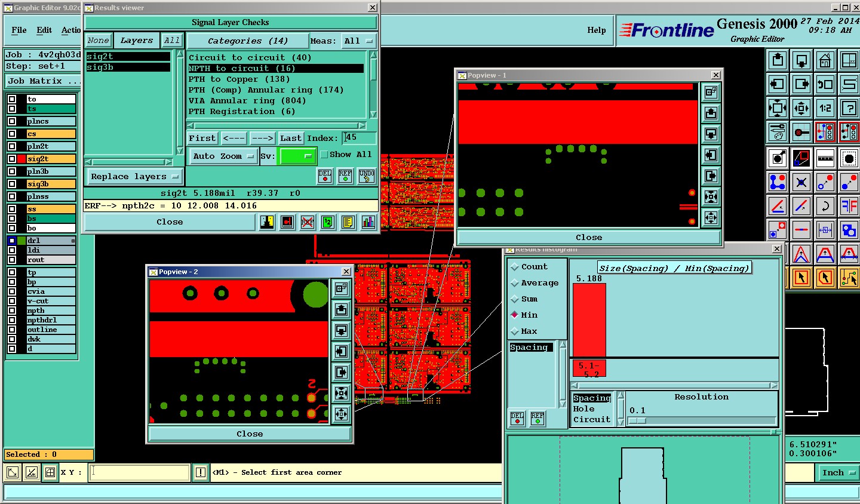Select 'Circuit to circuit (40)' category
This screenshot has height=504, width=860.
(x=250, y=57)
